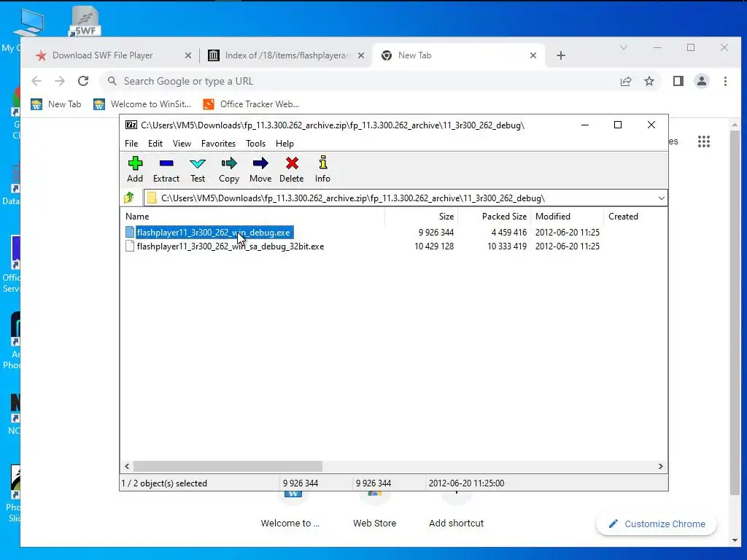Click the 7-Zip Add button
This screenshot has width=747, height=560.
pyautogui.click(x=135, y=169)
